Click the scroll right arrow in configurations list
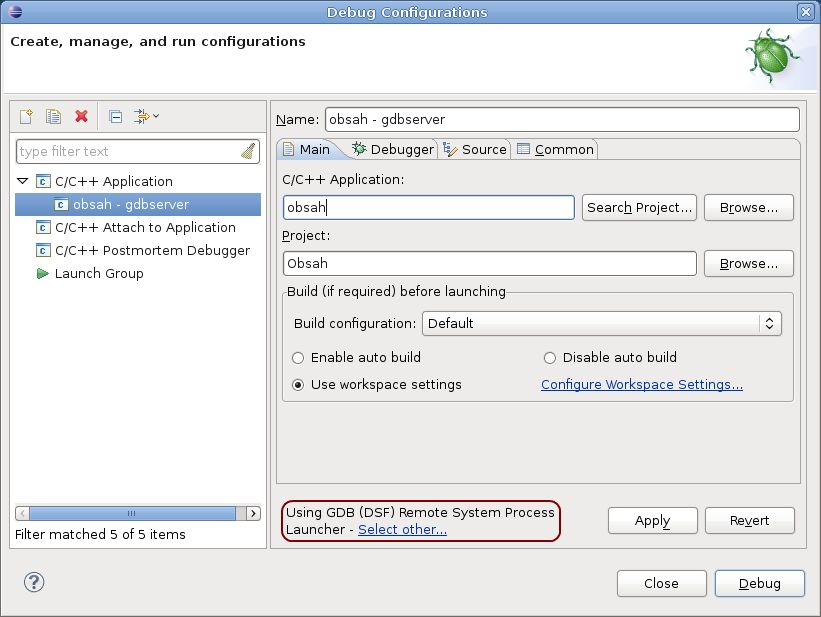 click(x=253, y=513)
